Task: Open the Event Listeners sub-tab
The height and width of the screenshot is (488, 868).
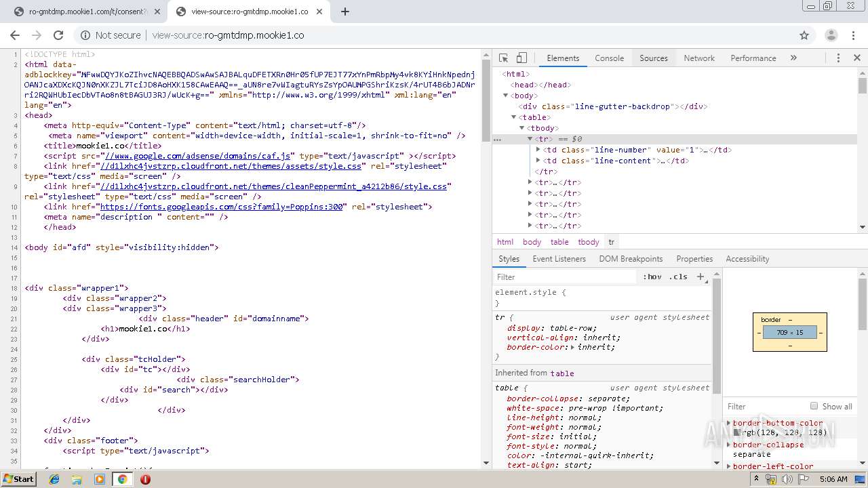Action: [559, 259]
